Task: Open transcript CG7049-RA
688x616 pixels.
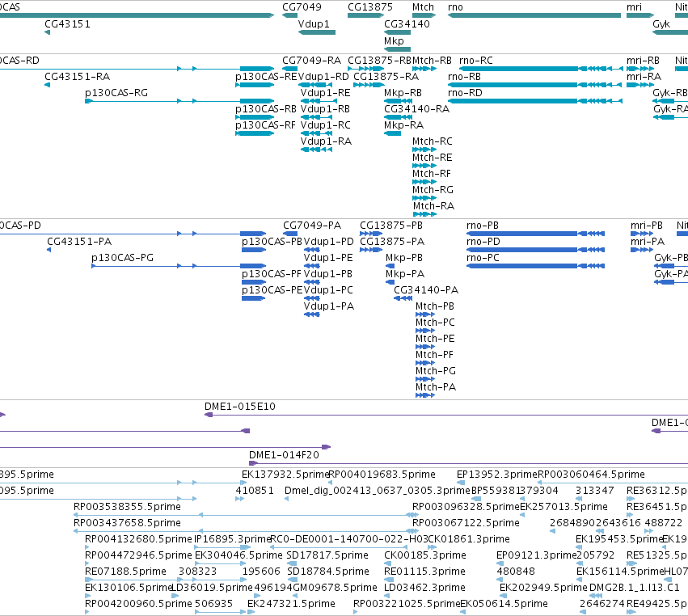Action: click(290, 69)
